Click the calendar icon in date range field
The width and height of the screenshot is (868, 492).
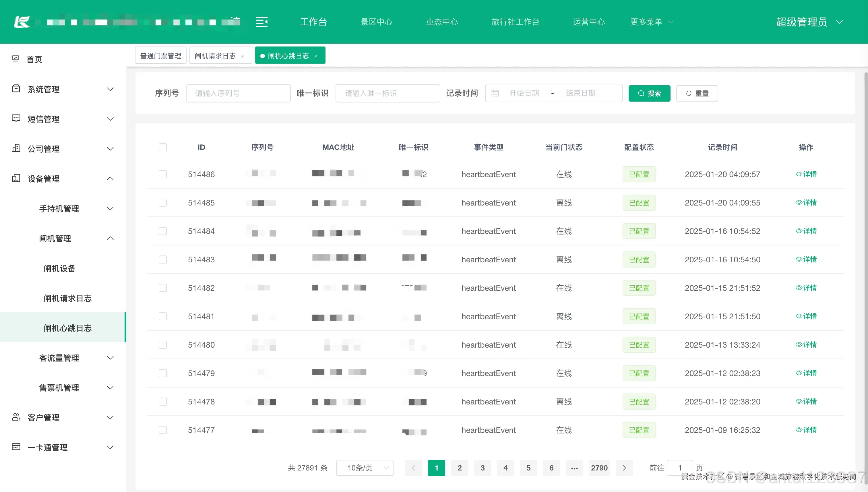coord(495,93)
